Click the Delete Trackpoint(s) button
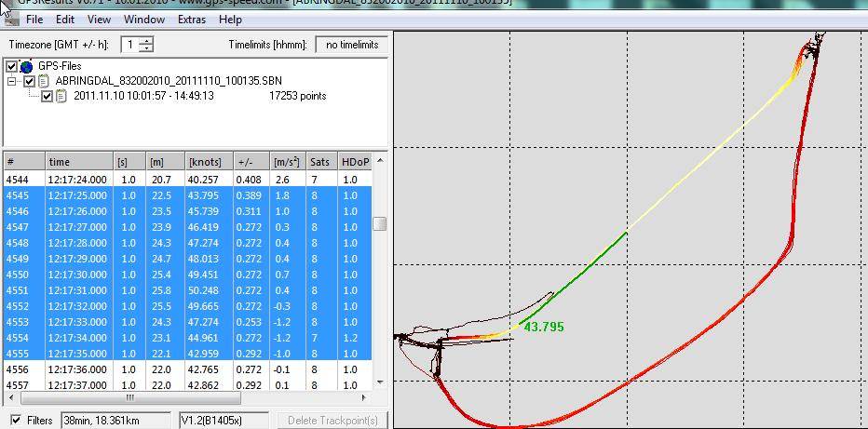 tap(331, 421)
